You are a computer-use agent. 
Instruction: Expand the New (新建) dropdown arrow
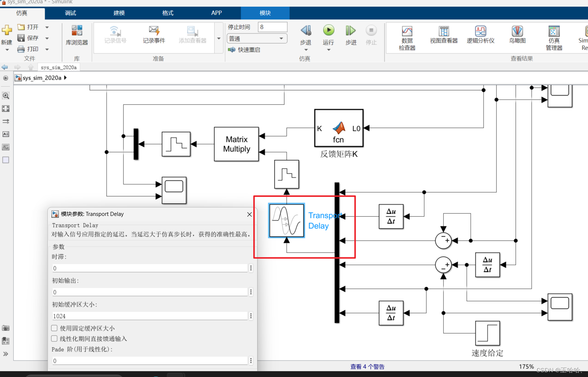point(7,50)
